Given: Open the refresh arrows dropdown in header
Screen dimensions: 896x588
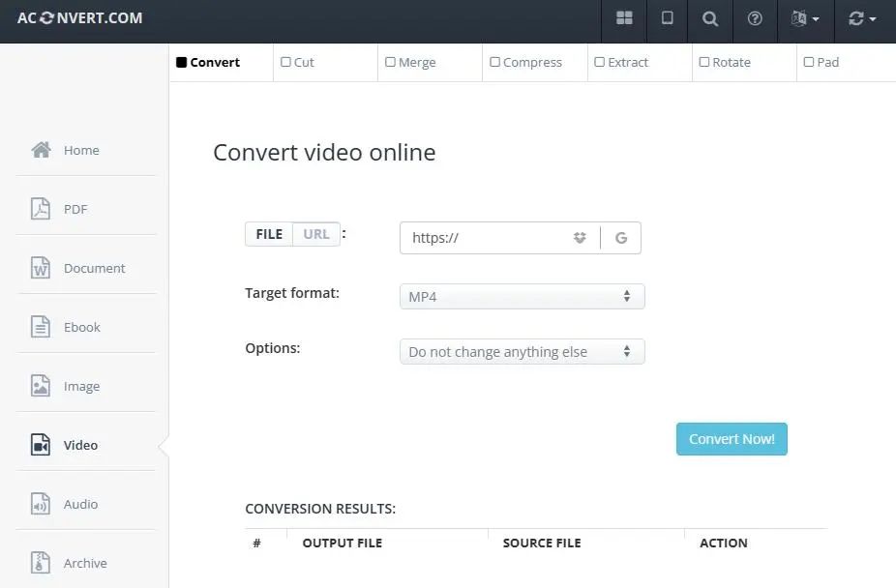Looking at the screenshot, I should pyautogui.click(x=862, y=18).
